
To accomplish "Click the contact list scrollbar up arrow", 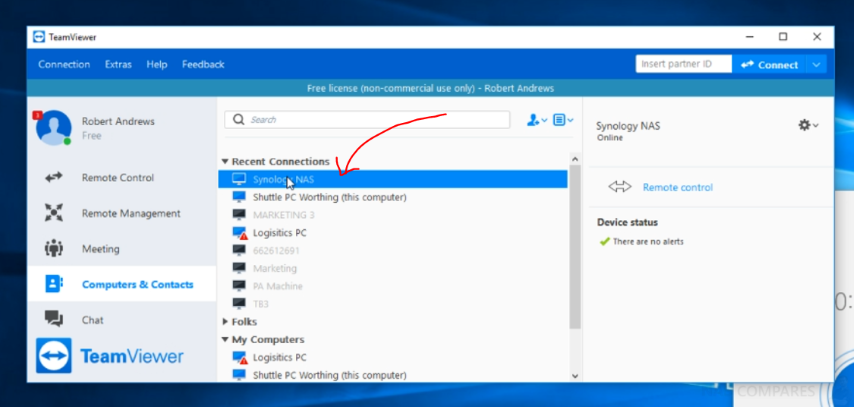I will pyautogui.click(x=575, y=159).
